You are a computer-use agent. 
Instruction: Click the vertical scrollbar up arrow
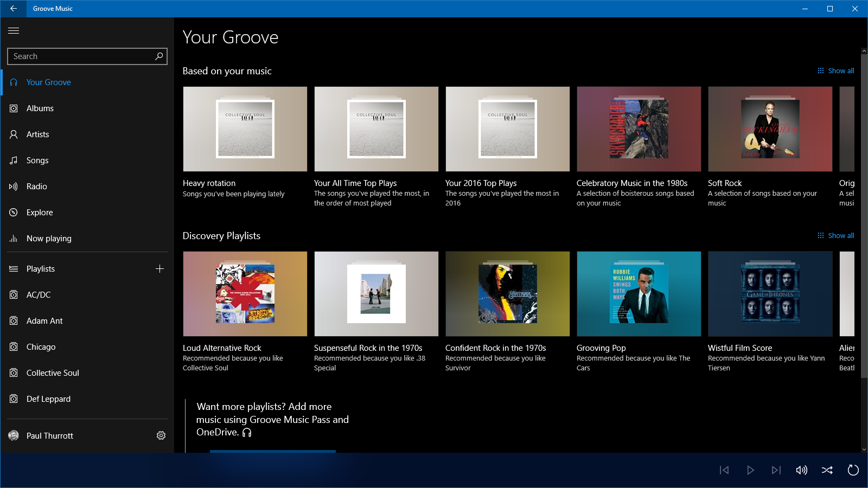click(864, 52)
